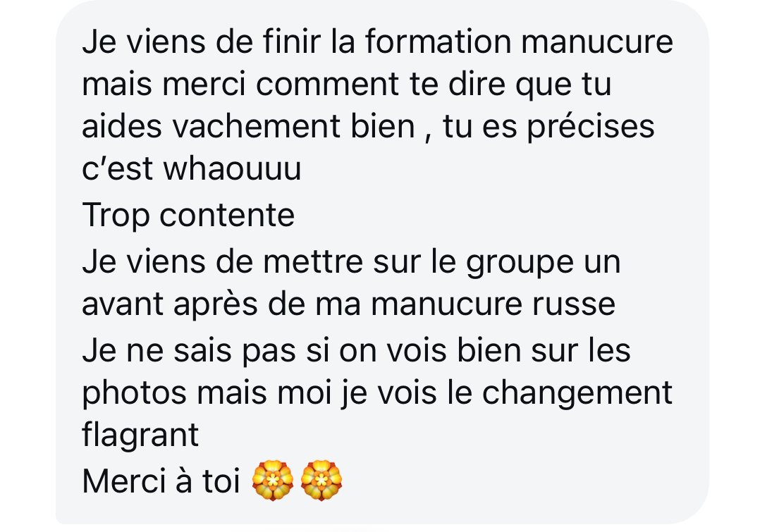This screenshot has width=779, height=532.
Task: Click the word "groupe"
Action: tap(520, 262)
